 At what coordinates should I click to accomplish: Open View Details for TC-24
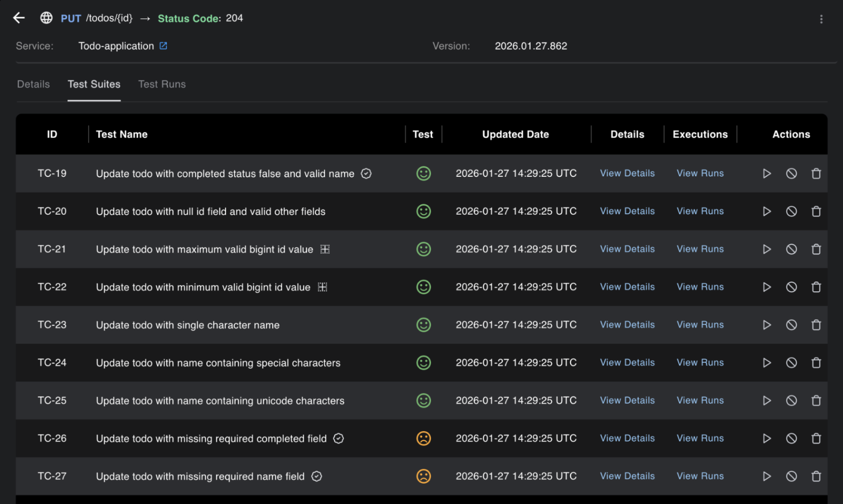(x=627, y=363)
